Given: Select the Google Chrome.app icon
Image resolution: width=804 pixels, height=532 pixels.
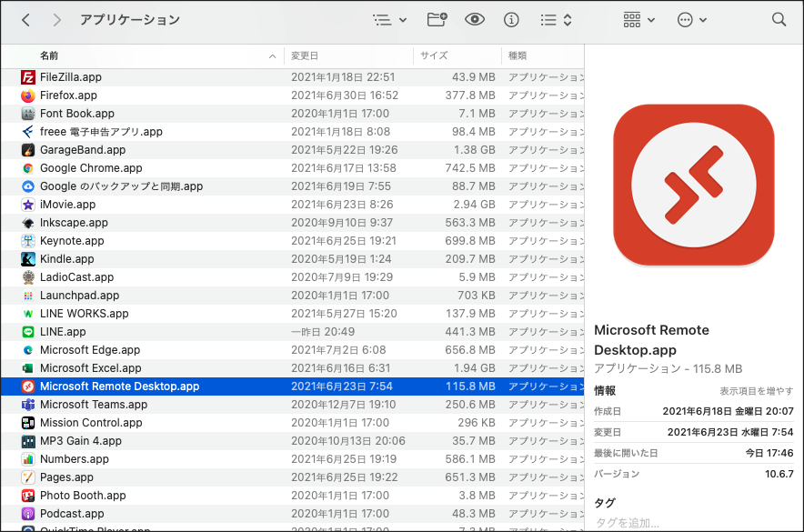Looking at the screenshot, I should [28, 168].
